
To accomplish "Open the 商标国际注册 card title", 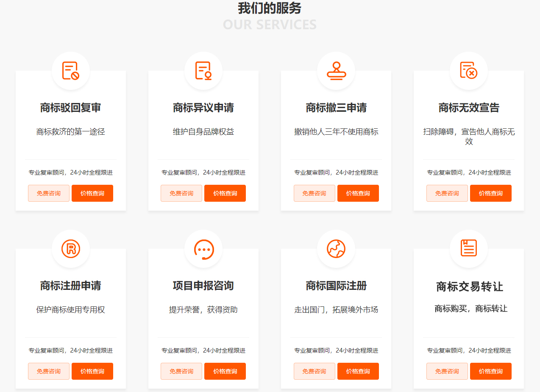I will (x=336, y=286).
